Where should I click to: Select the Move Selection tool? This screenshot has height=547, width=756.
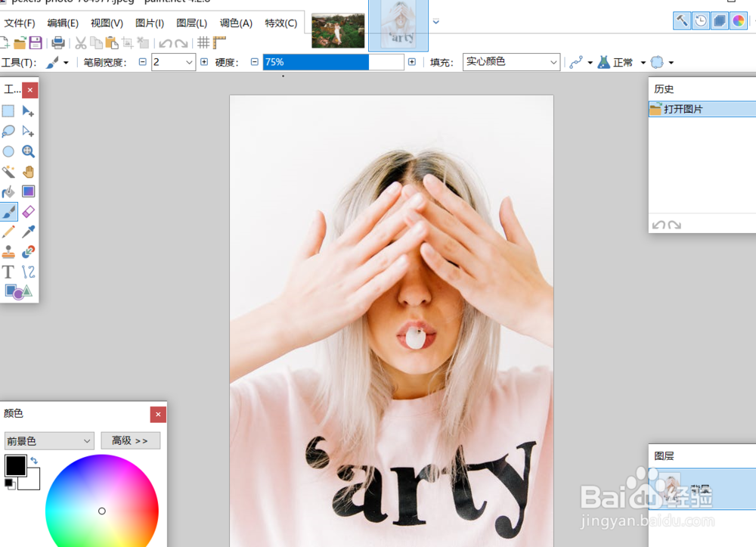28,131
